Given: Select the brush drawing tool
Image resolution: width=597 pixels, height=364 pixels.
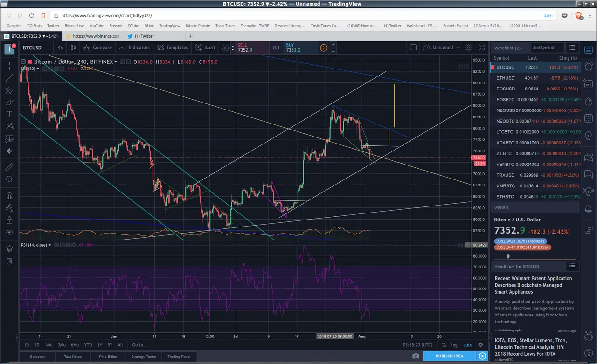Looking at the screenshot, I should (9, 102).
